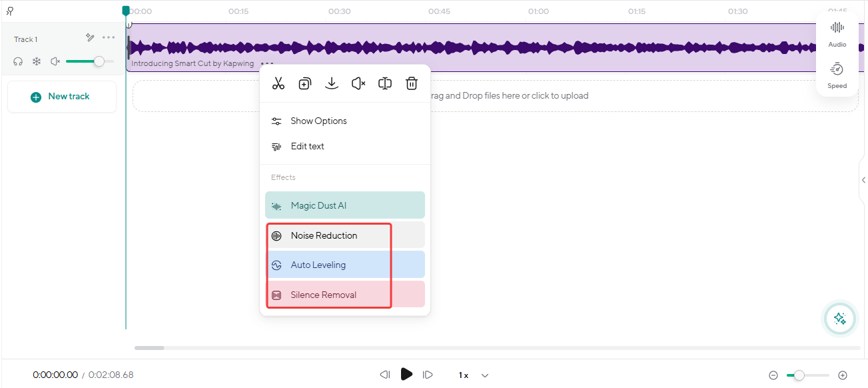
Task: Click Show Options in clip menu
Action: [x=318, y=121]
